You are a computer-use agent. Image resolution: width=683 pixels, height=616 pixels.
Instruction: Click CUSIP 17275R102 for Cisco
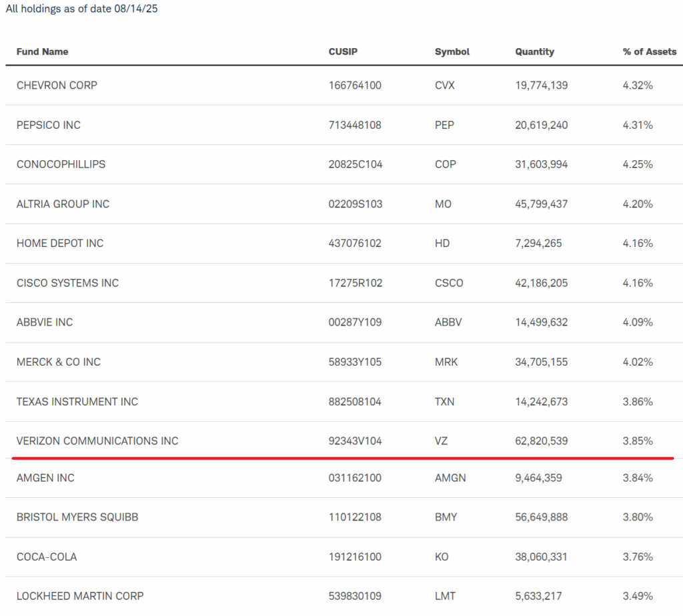tap(355, 282)
